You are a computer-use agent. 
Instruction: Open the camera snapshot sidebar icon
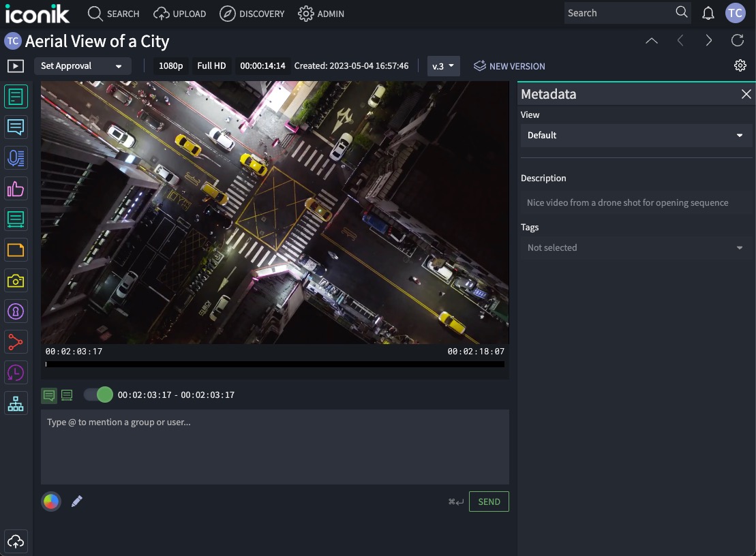pyautogui.click(x=16, y=281)
